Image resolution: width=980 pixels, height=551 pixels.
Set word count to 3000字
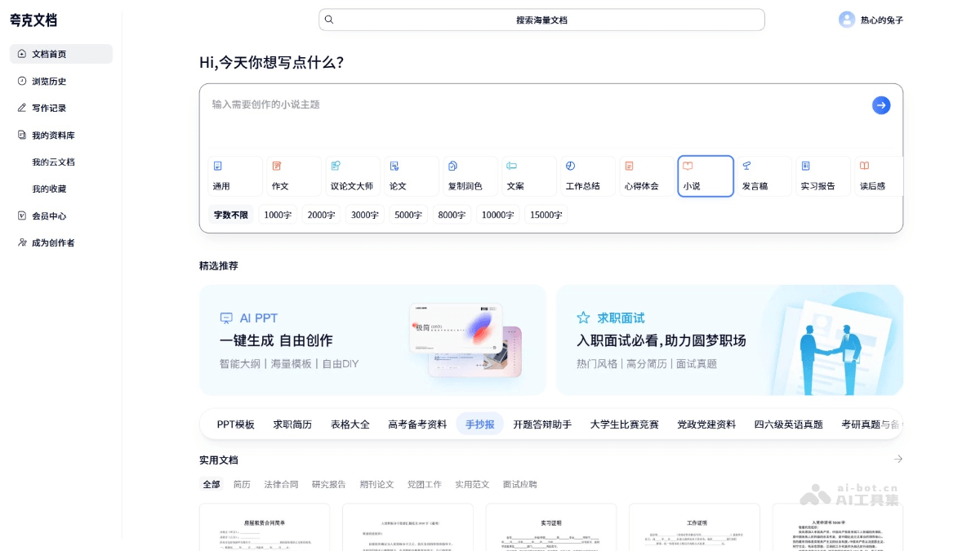(x=365, y=216)
